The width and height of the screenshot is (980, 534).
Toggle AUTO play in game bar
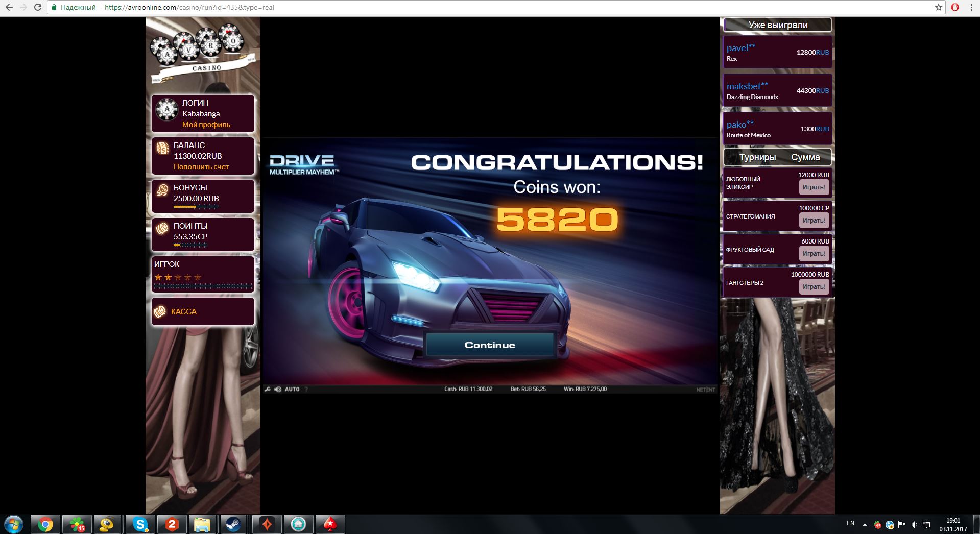(292, 389)
